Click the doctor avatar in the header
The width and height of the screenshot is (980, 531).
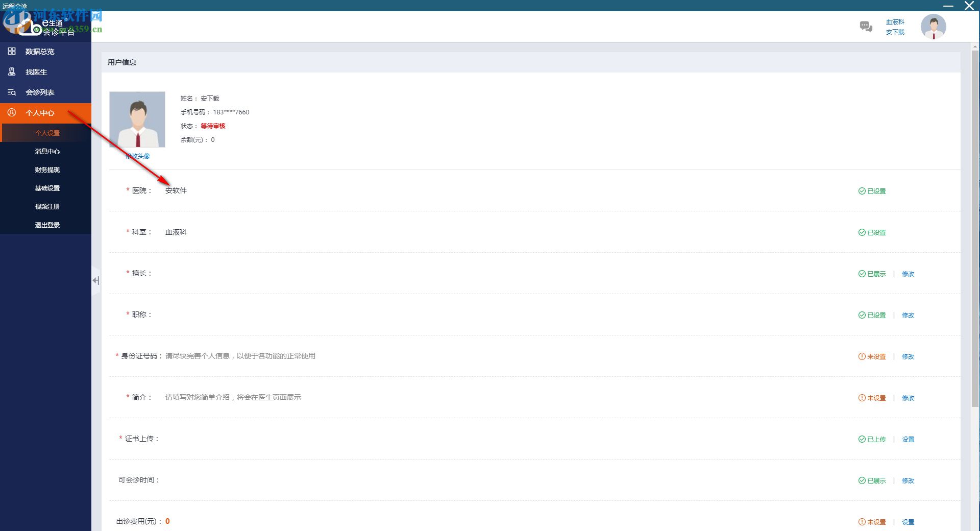(933, 27)
